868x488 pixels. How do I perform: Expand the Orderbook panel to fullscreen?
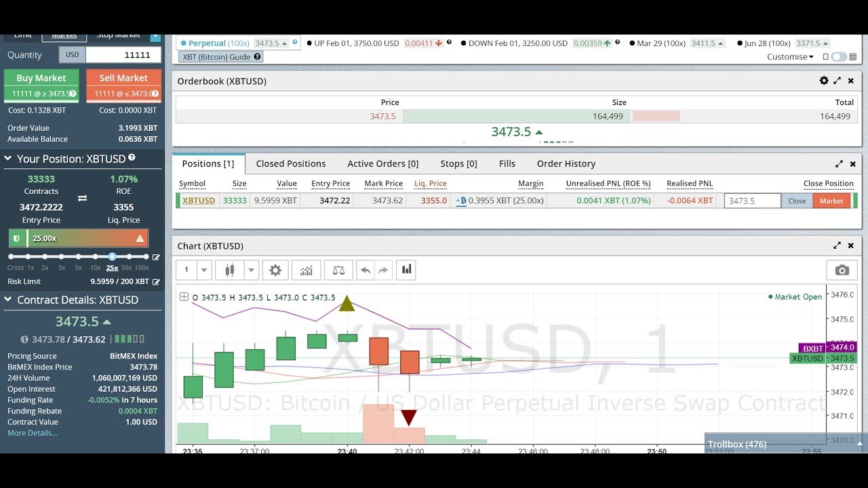coord(837,81)
